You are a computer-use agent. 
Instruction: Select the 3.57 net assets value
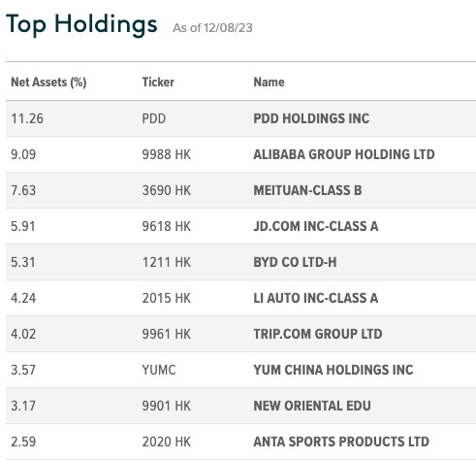[23, 370]
